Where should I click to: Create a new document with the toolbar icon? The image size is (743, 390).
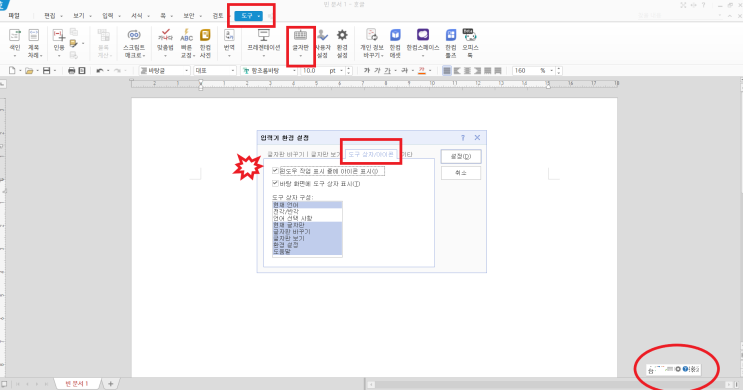pyautogui.click(x=12, y=71)
